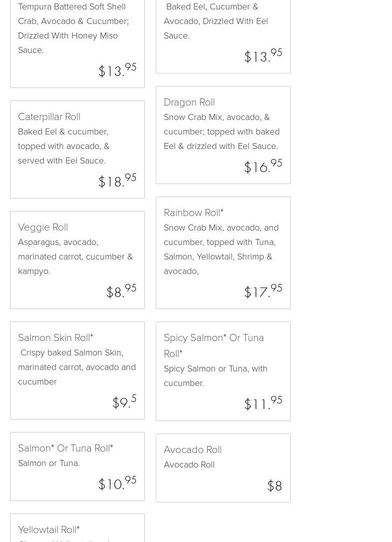Select the $16.95 Dragon Roll price
The width and height of the screenshot is (392, 542).
click(263, 166)
